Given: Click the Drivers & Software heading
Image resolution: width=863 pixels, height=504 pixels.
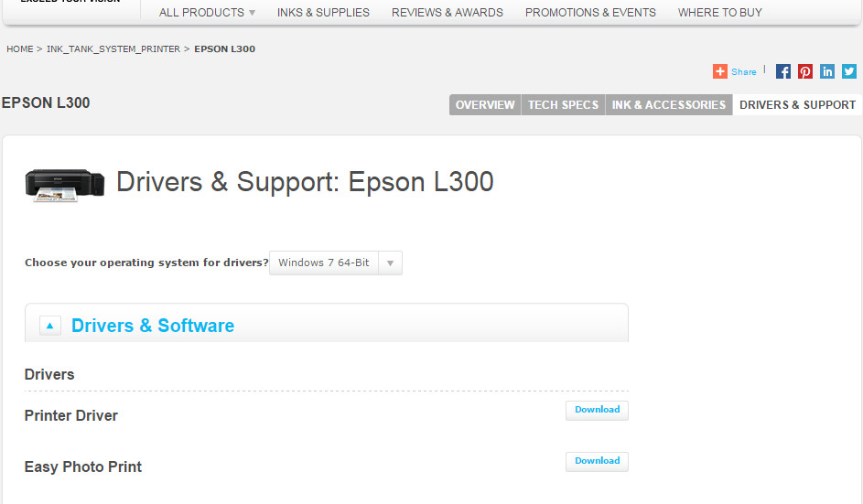Looking at the screenshot, I should (153, 326).
